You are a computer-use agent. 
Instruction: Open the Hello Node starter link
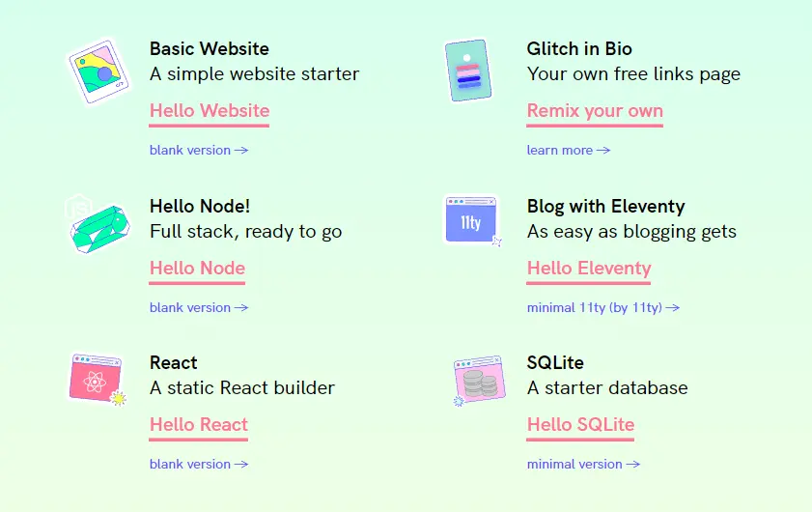point(197,268)
